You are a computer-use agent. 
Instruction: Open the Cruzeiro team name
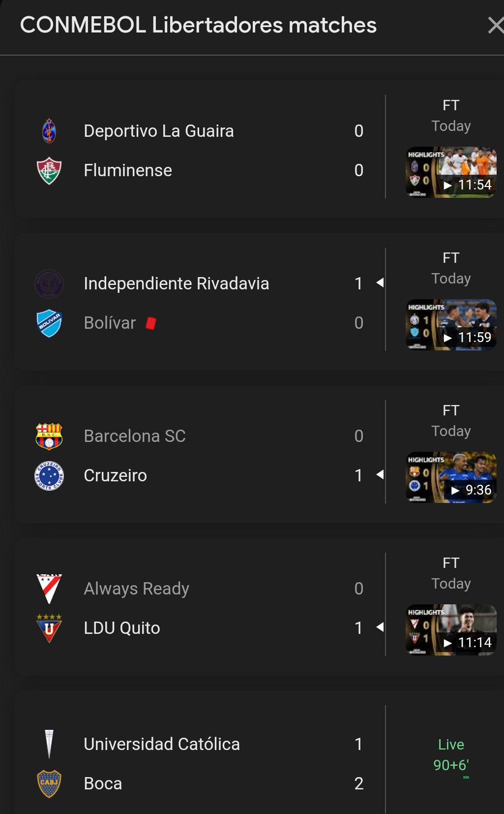tap(115, 475)
